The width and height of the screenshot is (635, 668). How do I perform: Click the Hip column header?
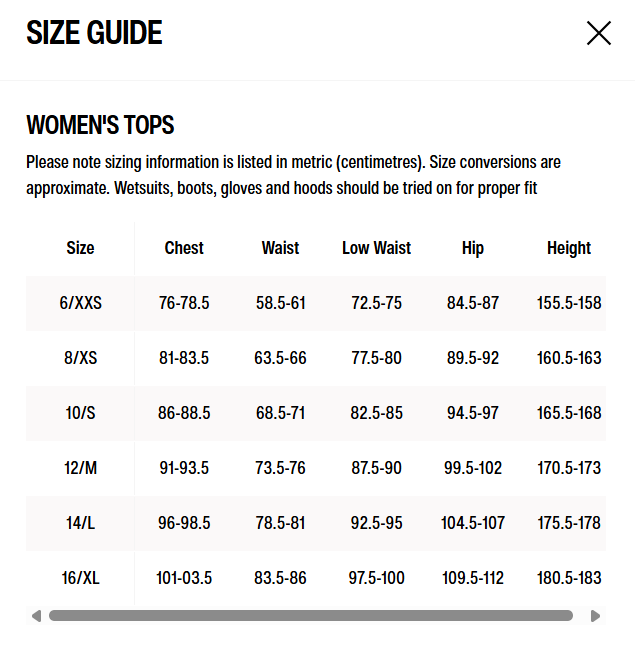pos(473,248)
